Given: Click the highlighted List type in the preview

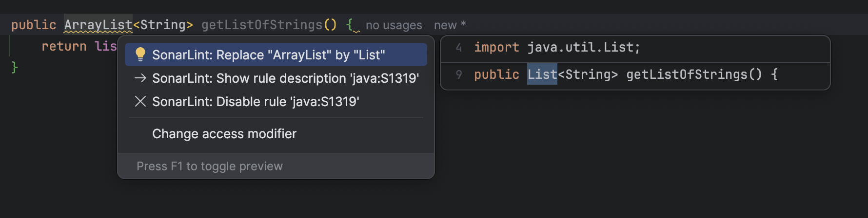Looking at the screenshot, I should pyautogui.click(x=542, y=74).
